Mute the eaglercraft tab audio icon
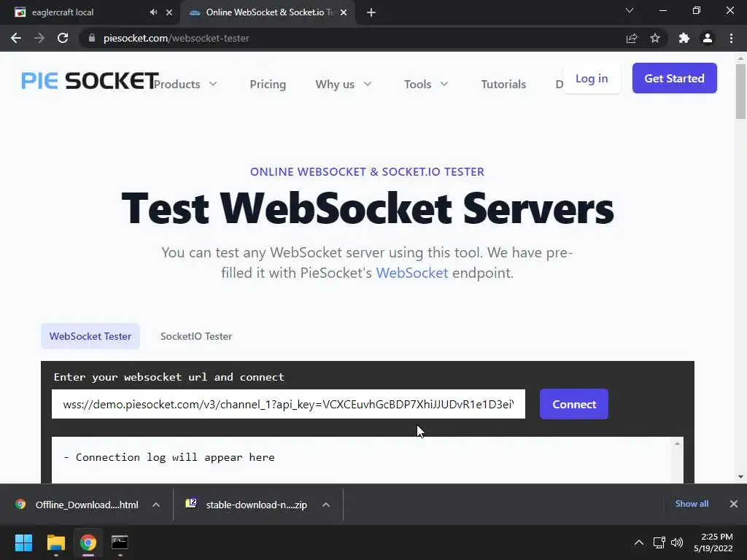This screenshot has height=560, width=747. [x=153, y=12]
